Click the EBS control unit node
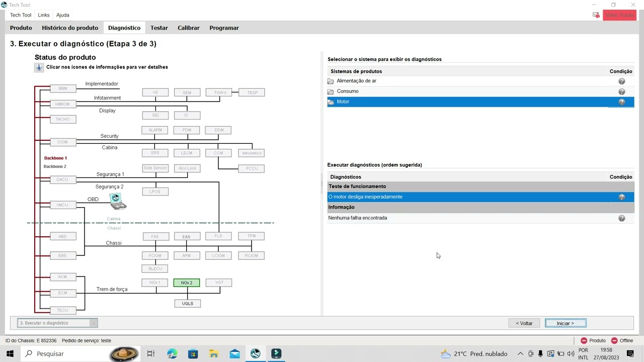The width and height of the screenshot is (644, 362). (x=63, y=255)
